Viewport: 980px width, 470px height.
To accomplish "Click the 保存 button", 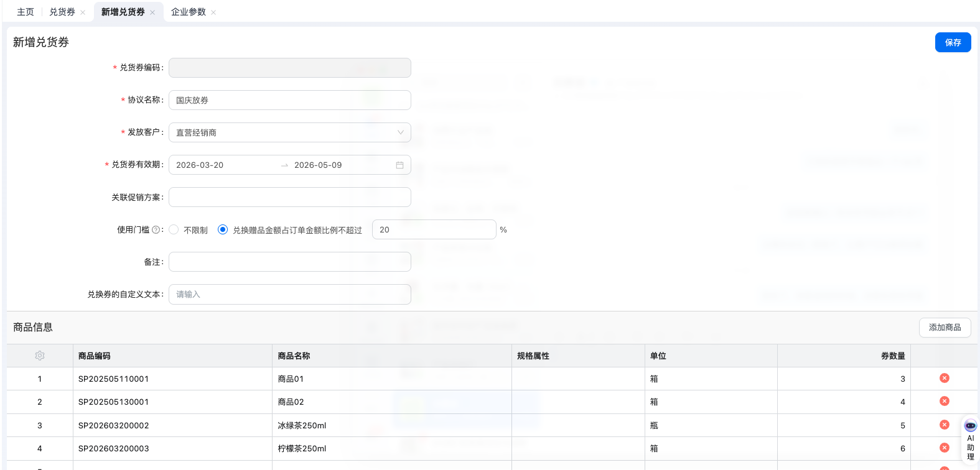I will [953, 42].
